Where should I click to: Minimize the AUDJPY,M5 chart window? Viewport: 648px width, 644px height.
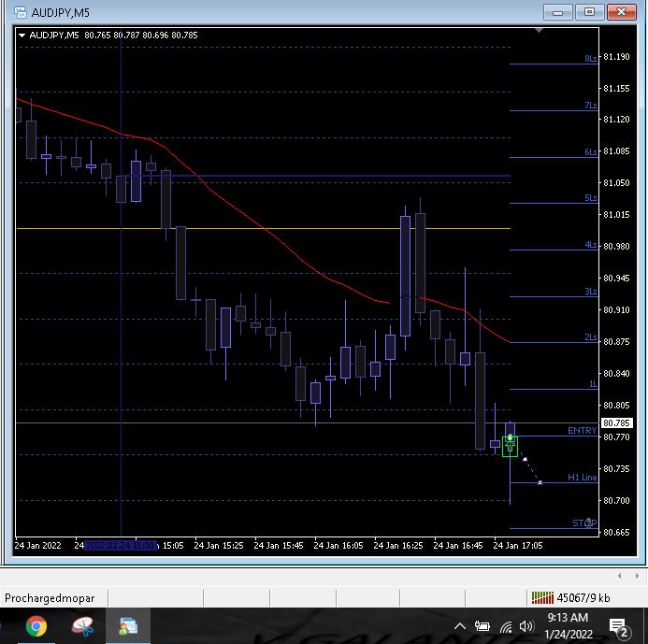558,12
